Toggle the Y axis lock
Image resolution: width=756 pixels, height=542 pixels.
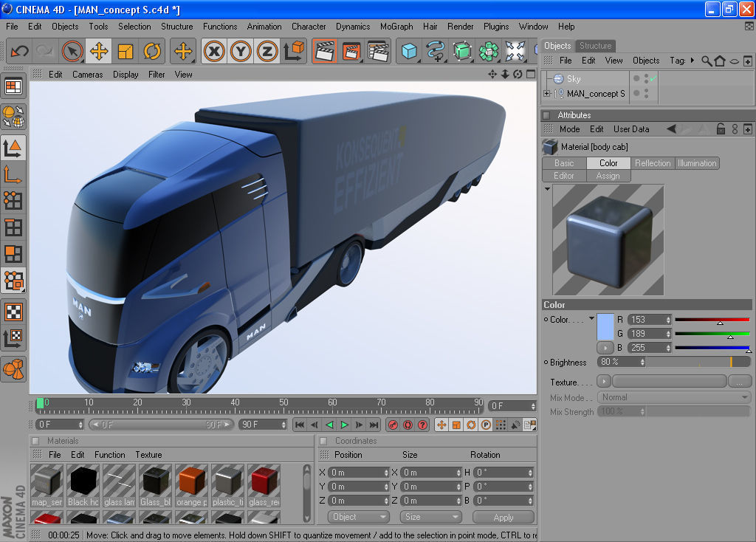(x=241, y=51)
